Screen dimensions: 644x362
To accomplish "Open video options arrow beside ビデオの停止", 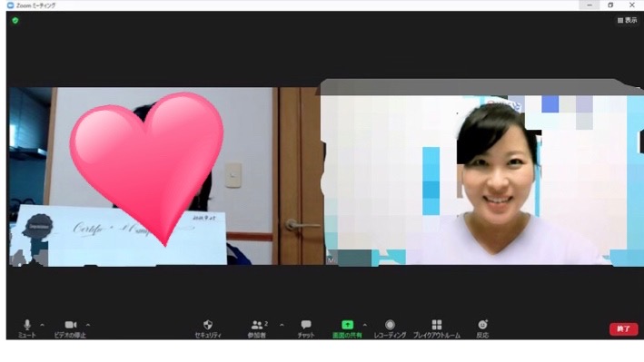I will point(88,325).
